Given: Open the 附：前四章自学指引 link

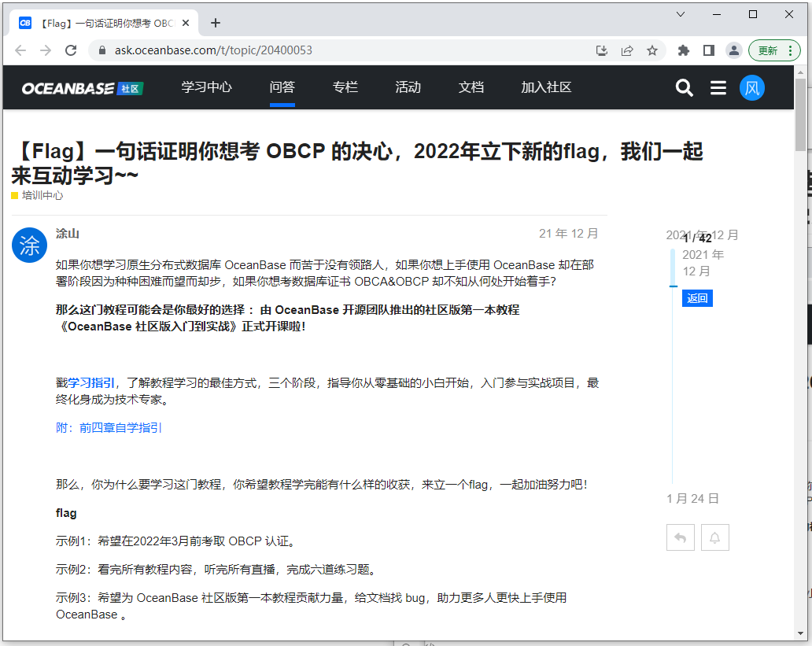Looking at the screenshot, I should pyautogui.click(x=109, y=428).
